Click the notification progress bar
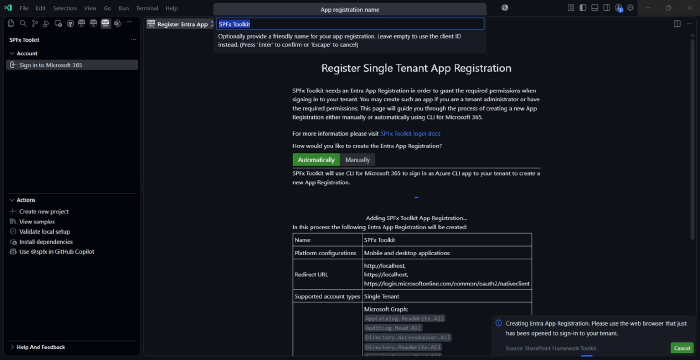Image resolution: width=700 pixels, height=360 pixels. (587, 356)
